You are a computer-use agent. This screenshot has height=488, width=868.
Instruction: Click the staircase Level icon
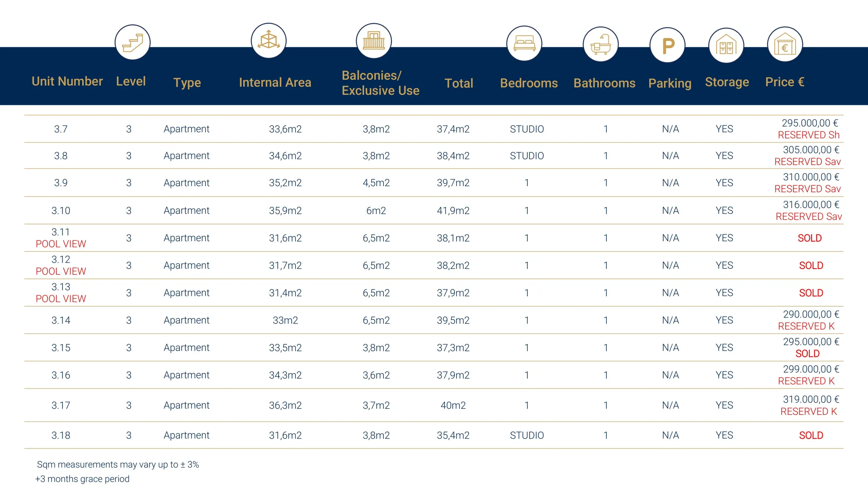(x=133, y=43)
